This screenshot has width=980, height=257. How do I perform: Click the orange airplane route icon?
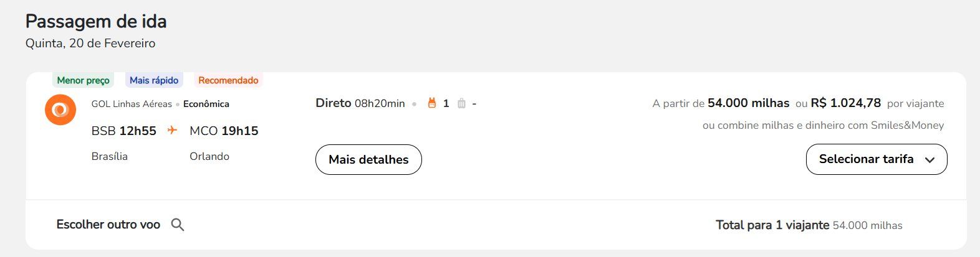tap(172, 130)
